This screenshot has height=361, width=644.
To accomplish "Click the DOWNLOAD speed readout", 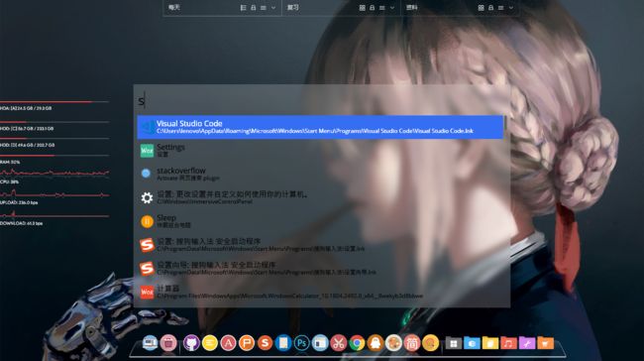I will point(22,223).
